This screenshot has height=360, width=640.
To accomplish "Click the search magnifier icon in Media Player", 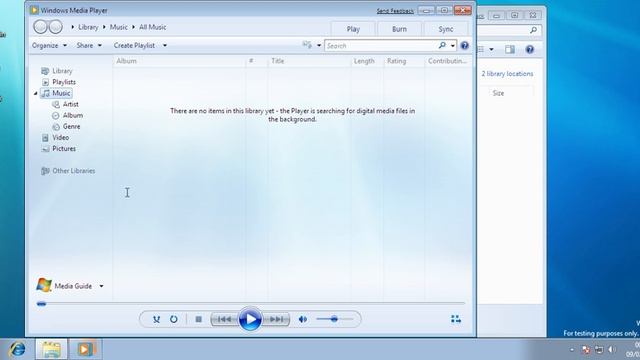I will (x=442, y=46).
